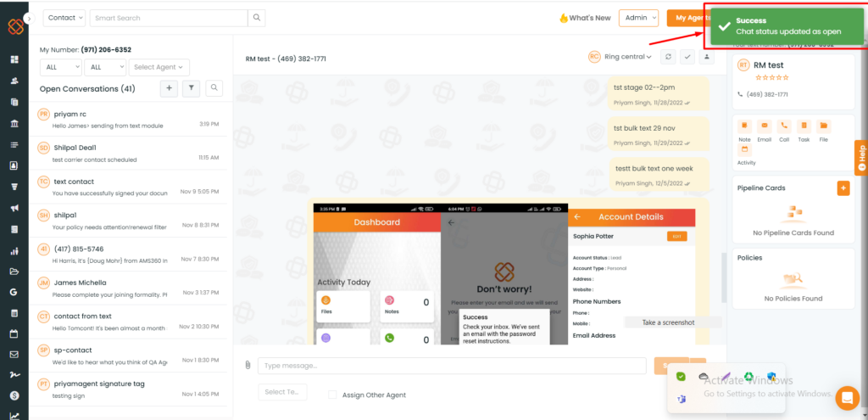Search open conversations with the magnifier icon
The image size is (868, 420).
214,88
